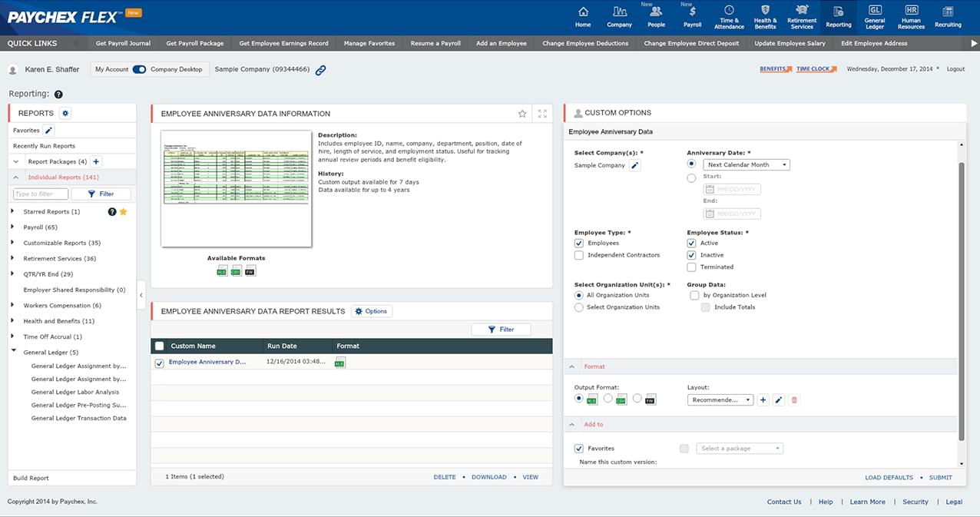The image size is (980, 517).
Task: Maximize the report information panel
Action: [x=542, y=114]
